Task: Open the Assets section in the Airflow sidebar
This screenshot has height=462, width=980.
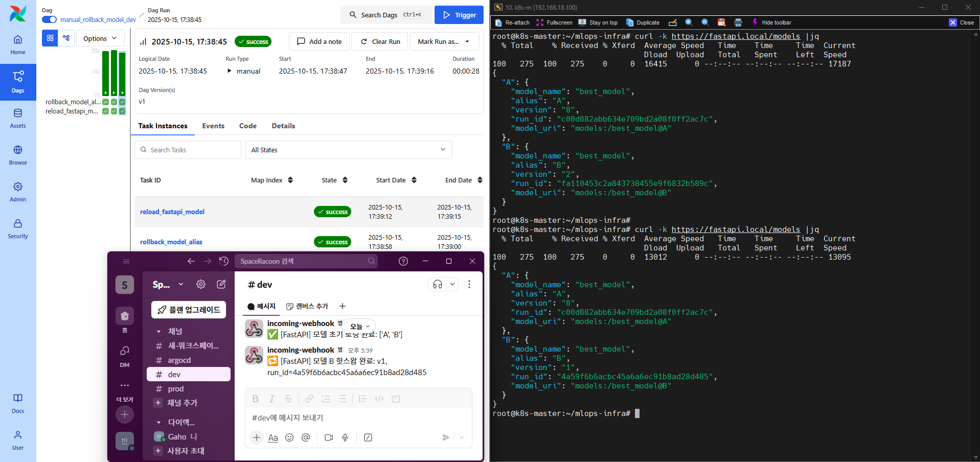Action: [18, 118]
